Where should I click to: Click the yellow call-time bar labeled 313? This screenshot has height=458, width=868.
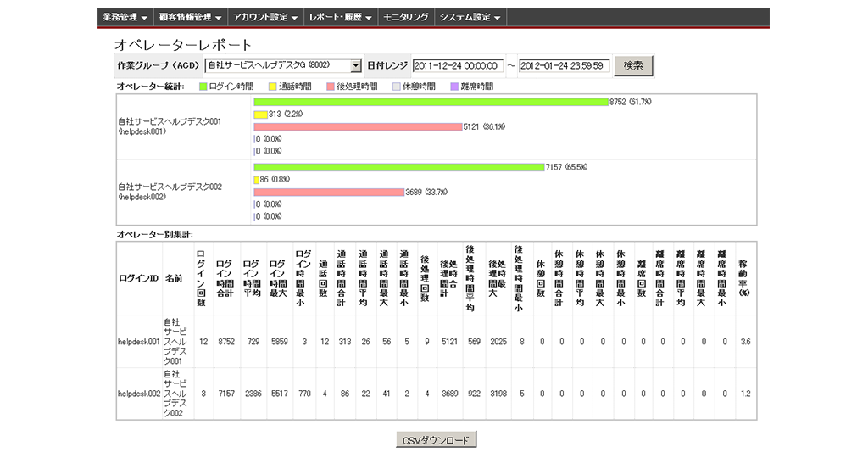click(260, 114)
